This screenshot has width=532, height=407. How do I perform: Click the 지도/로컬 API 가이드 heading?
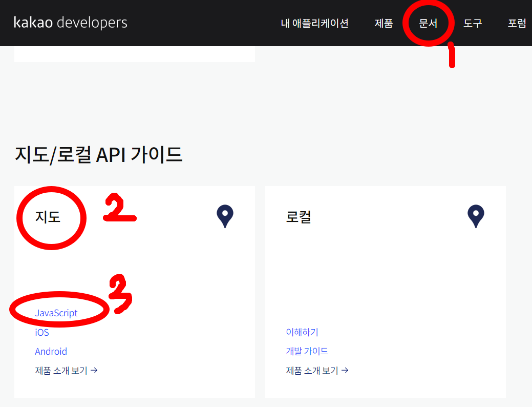click(x=98, y=155)
